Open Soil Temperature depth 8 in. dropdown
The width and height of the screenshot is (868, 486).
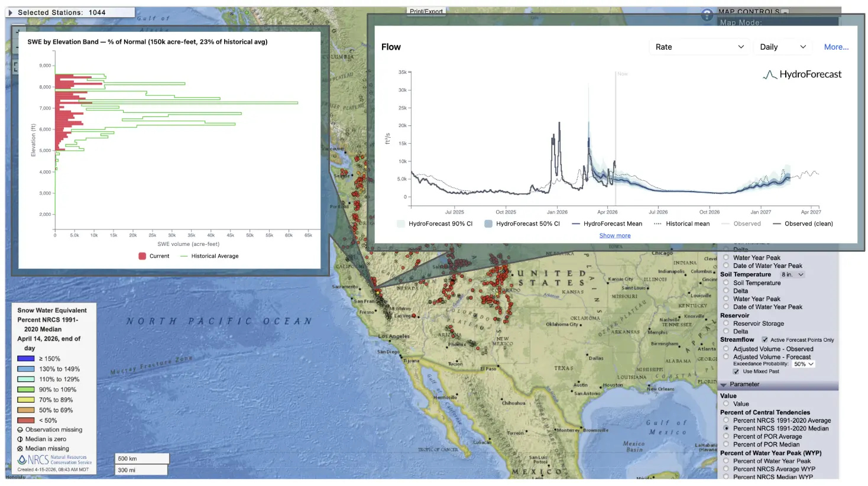(x=792, y=274)
